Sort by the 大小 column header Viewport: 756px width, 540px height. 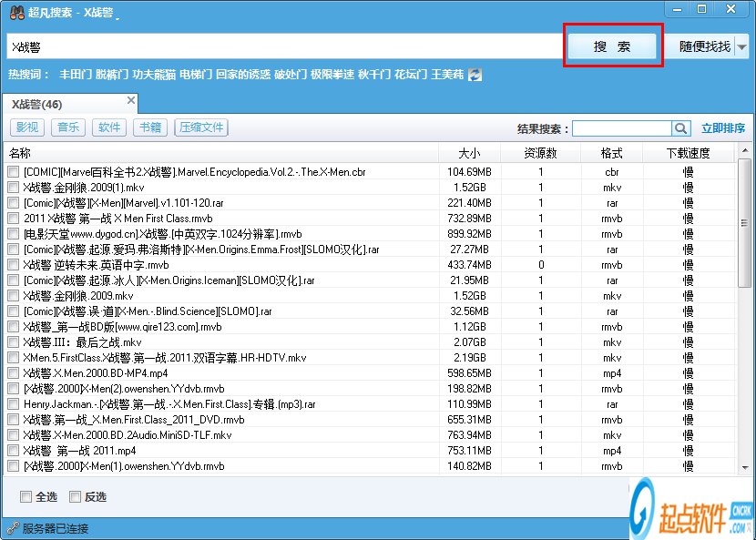point(470,153)
